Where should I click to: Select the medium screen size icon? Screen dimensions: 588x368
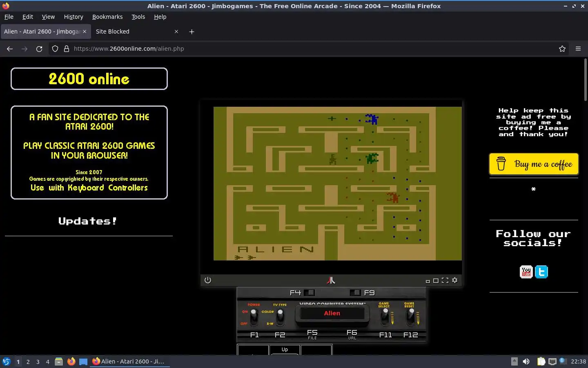click(x=436, y=280)
